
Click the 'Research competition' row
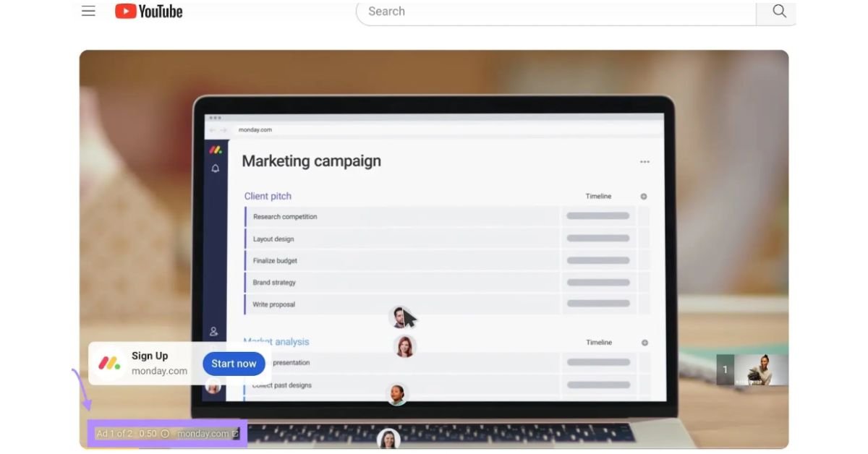pos(402,217)
